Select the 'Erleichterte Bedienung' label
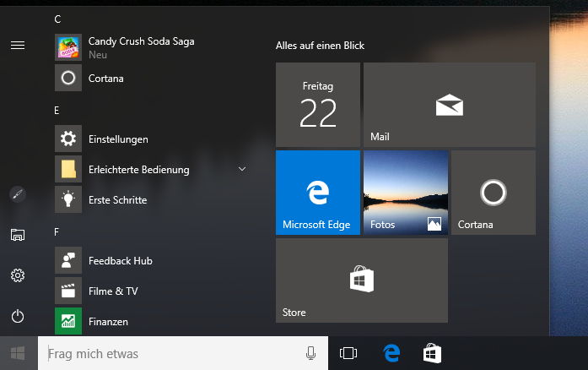 point(139,170)
